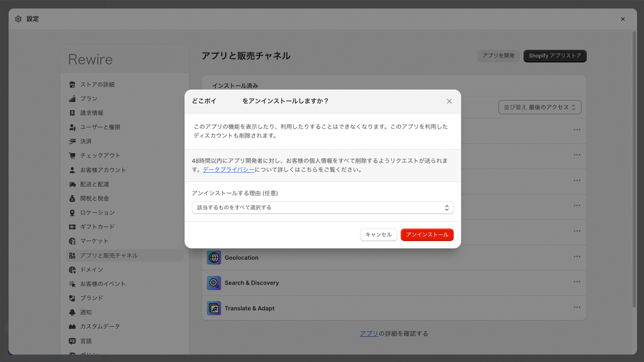644x362 pixels.
Task: Open the データプライバシー link
Action: pyautogui.click(x=228, y=170)
